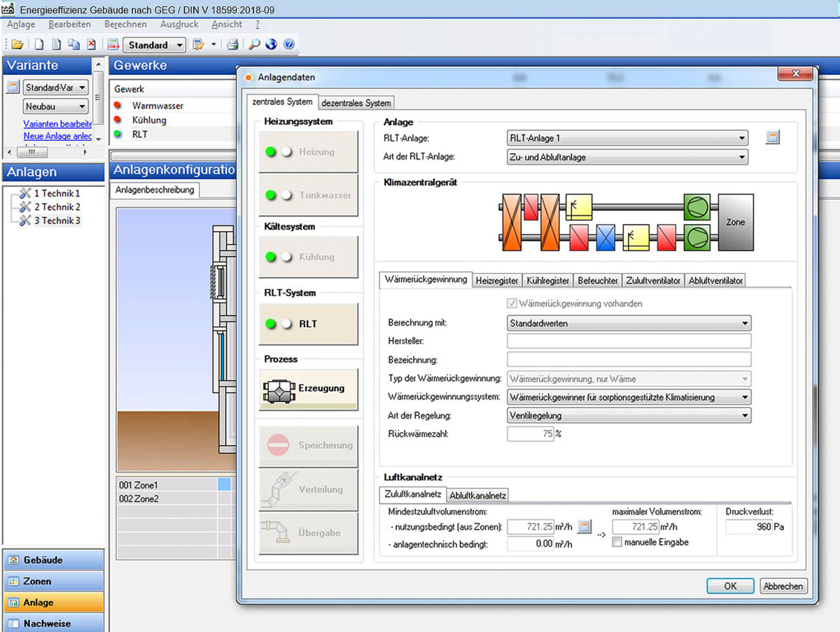840x632 pixels.
Task: Click the Neue Anlage anlegen link
Action: pos(57,136)
